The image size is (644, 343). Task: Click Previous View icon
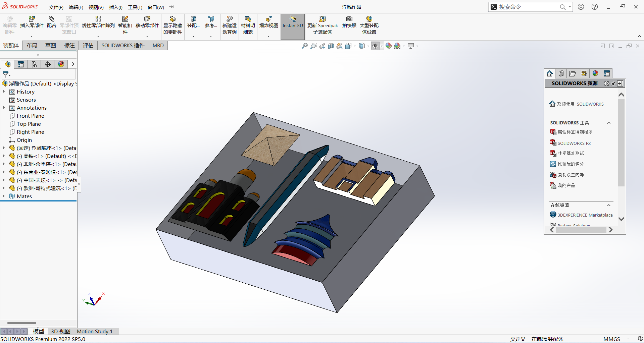coord(322,46)
